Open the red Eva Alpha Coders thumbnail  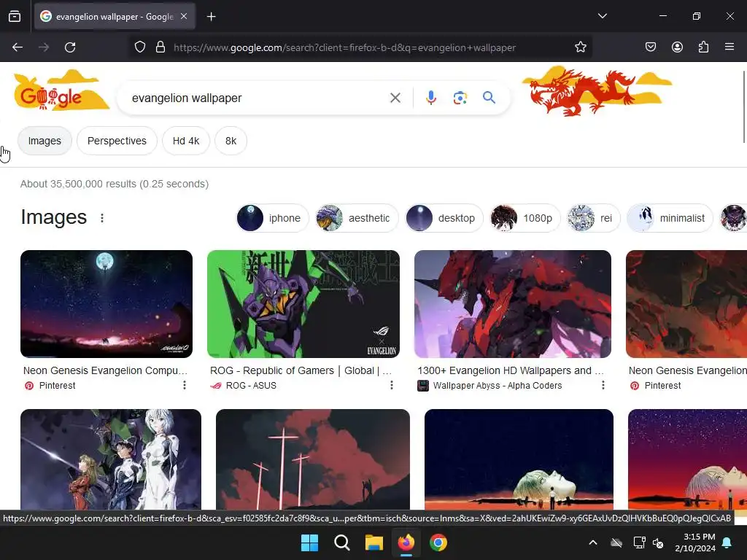[x=513, y=304]
